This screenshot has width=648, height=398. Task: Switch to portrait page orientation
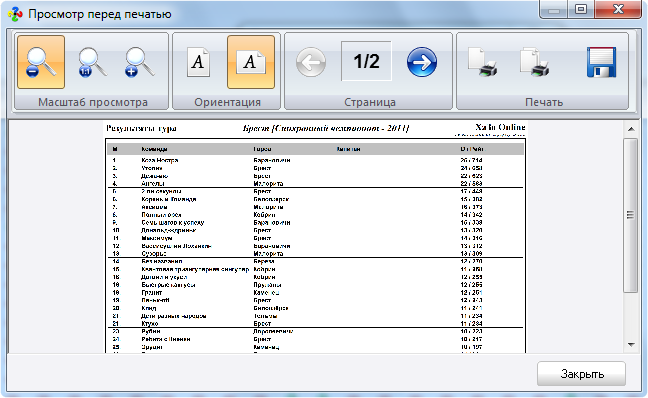(x=198, y=62)
